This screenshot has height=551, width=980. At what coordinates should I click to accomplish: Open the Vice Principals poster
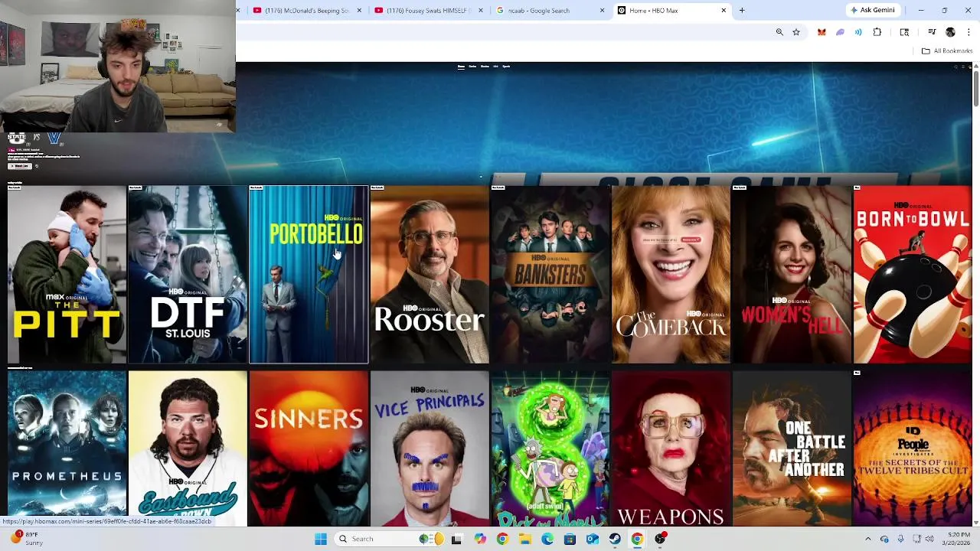430,449
